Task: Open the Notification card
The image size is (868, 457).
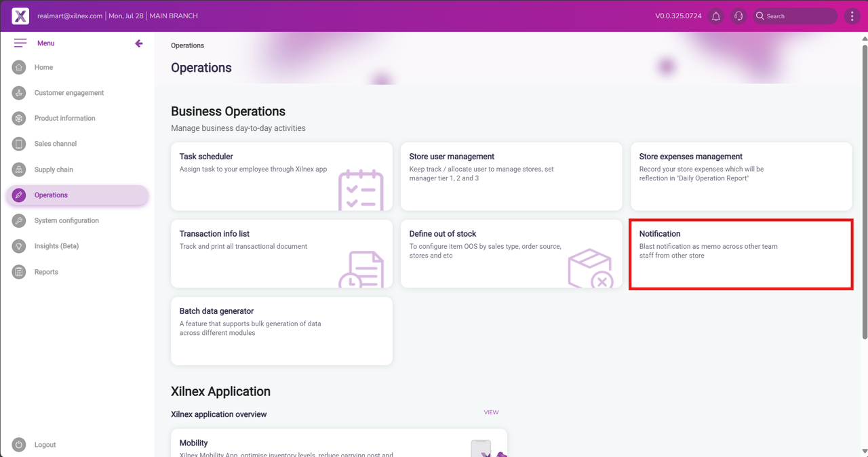Action: click(x=741, y=254)
